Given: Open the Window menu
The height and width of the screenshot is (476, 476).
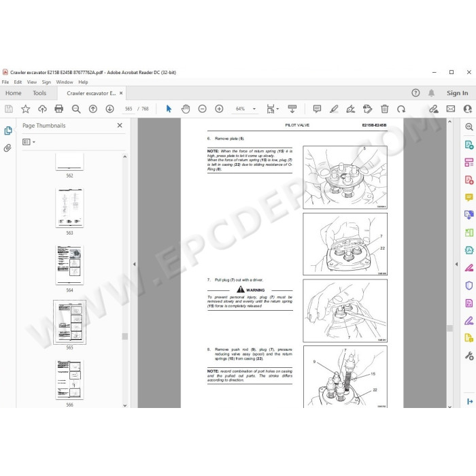Looking at the screenshot, I should tap(65, 82).
